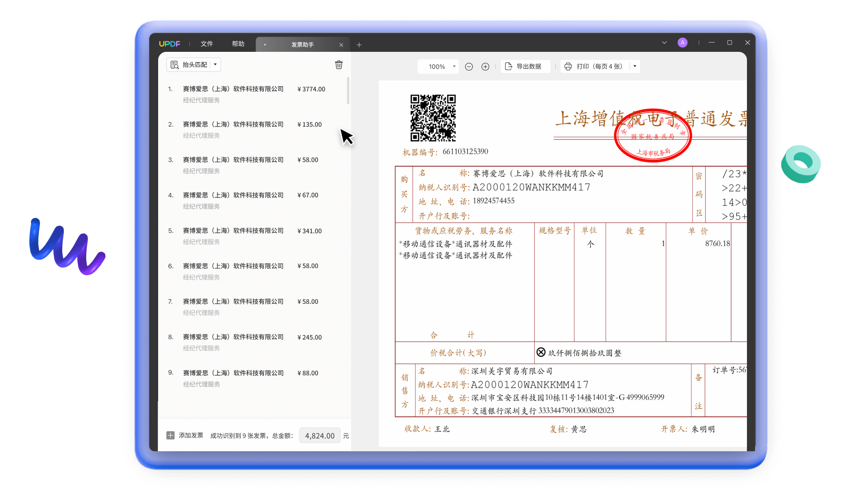Image resolution: width=864 pixels, height=504 pixels.
Task: Click 打印（每页4张）print button
Action: [594, 67]
